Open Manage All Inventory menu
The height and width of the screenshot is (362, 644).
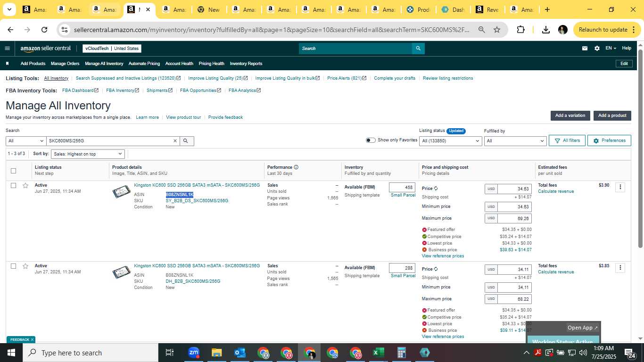tap(104, 64)
